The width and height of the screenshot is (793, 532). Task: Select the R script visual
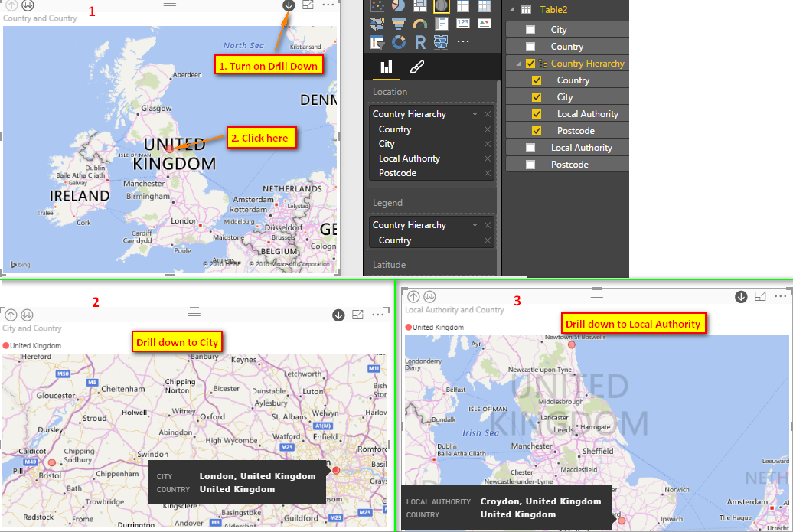pos(419,42)
